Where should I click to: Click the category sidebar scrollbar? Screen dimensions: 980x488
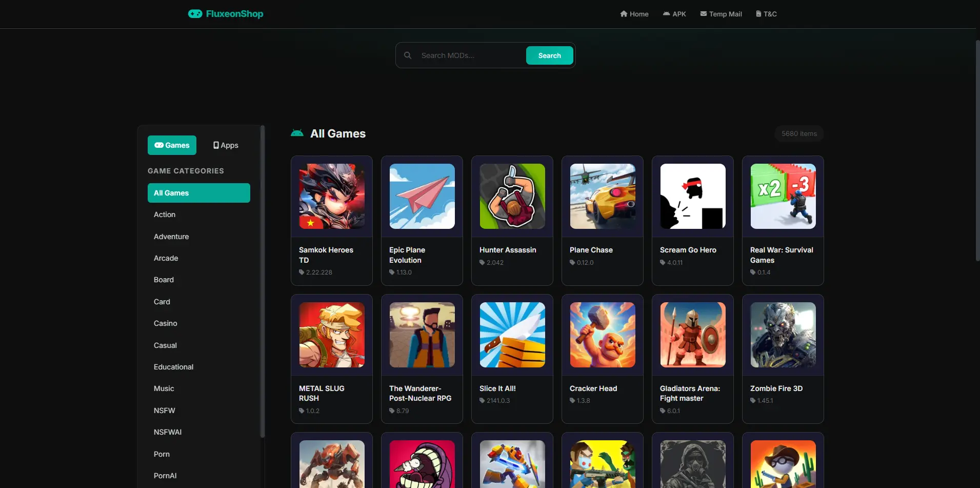coord(263,282)
